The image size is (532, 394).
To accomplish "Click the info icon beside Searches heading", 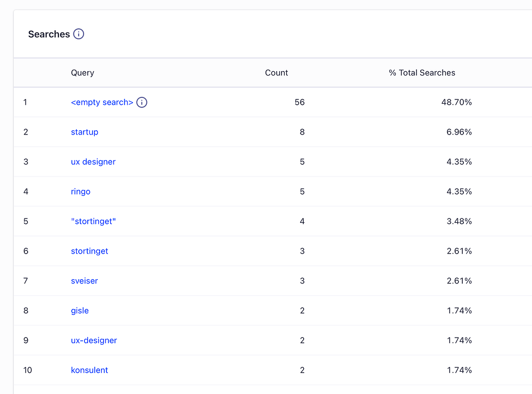I will coord(79,34).
